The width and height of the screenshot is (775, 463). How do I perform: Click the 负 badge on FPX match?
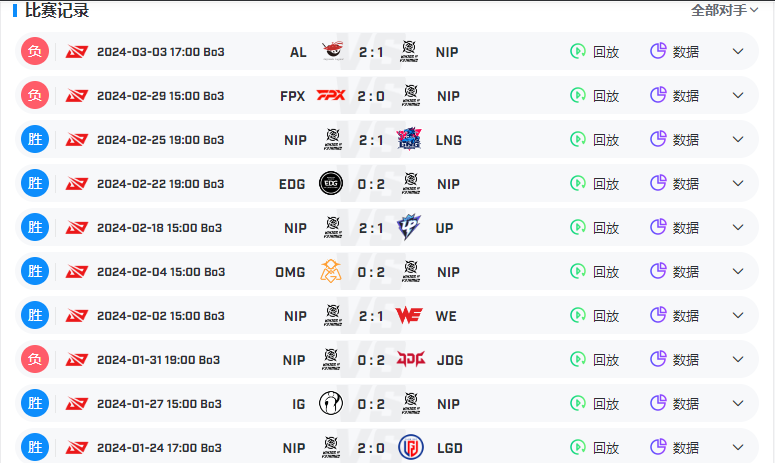point(35,95)
